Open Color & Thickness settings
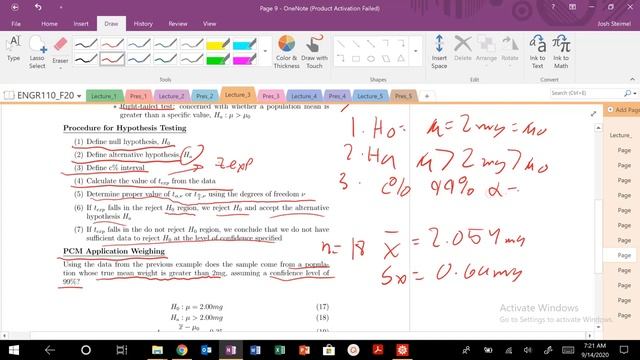640x360 pixels. pos(287,52)
